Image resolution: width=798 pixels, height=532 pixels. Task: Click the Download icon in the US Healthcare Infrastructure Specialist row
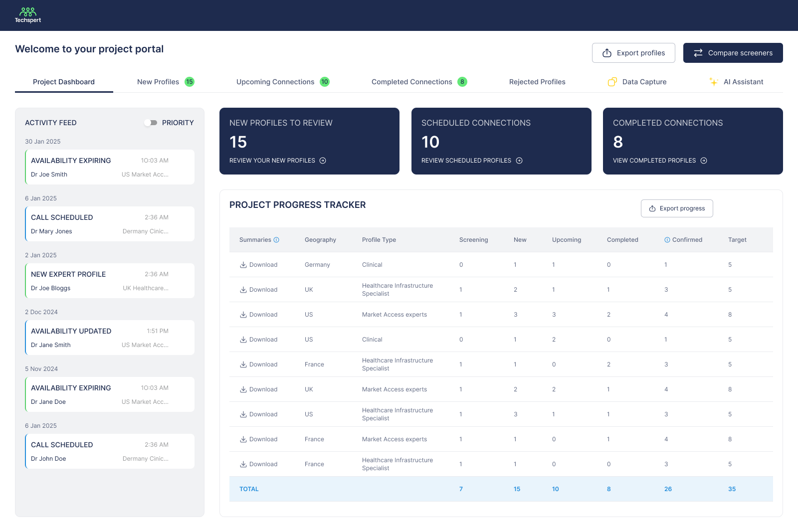(x=243, y=414)
